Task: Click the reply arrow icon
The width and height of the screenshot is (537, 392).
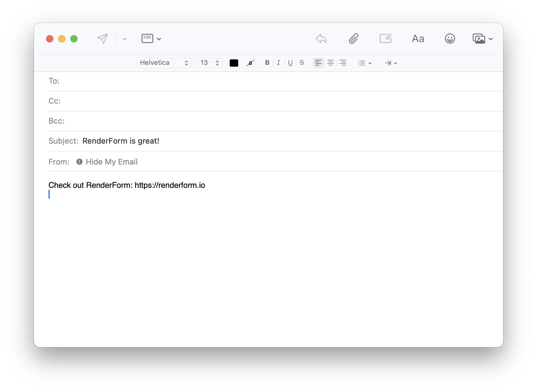Action: click(321, 39)
